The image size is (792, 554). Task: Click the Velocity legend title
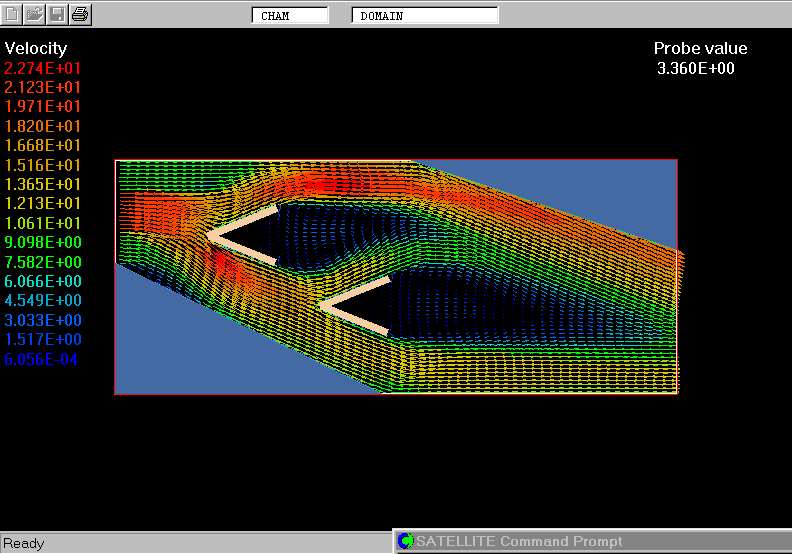(x=36, y=48)
